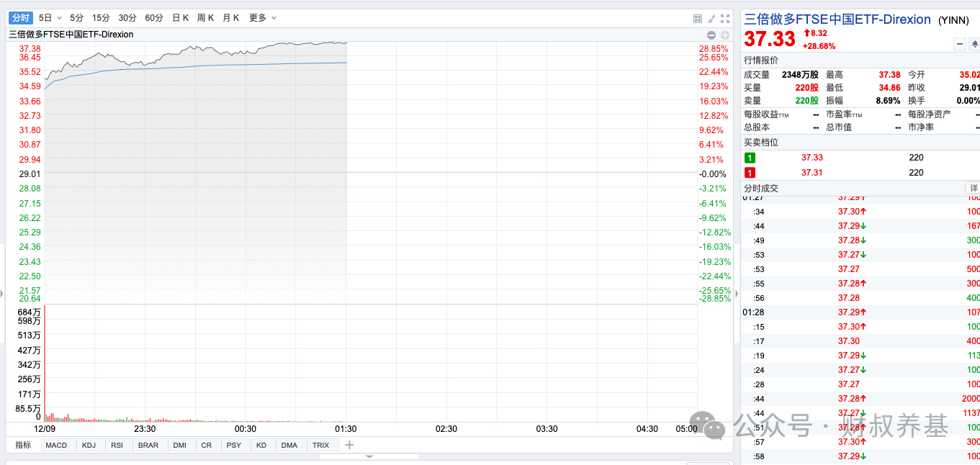Enable the DMI indicator
Screen dimensions: 980x465
coord(181,445)
